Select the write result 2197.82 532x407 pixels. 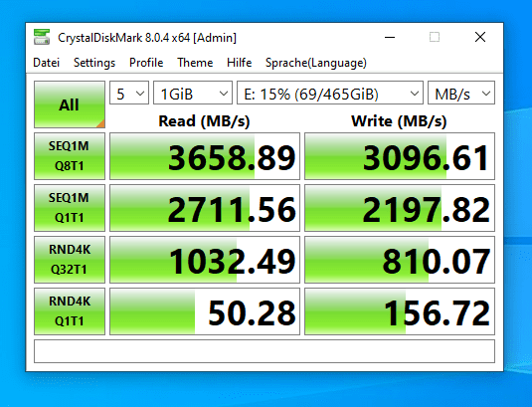(400, 208)
